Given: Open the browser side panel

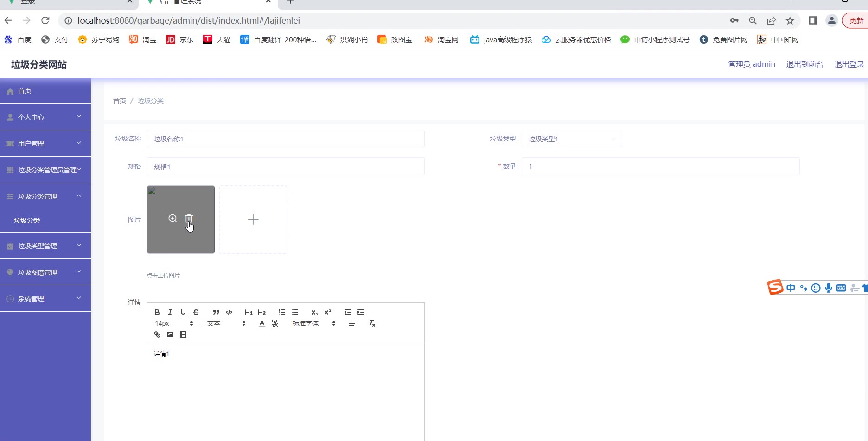Looking at the screenshot, I should (813, 20).
